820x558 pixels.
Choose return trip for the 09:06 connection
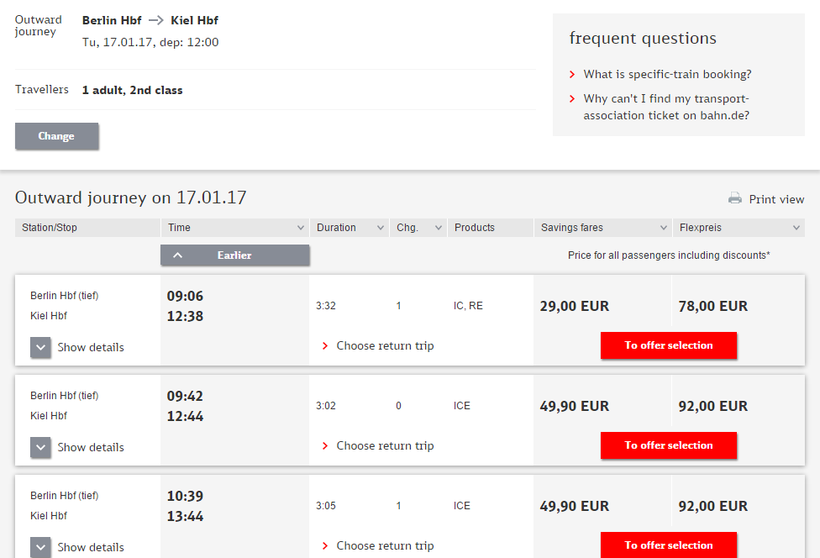[385, 346]
